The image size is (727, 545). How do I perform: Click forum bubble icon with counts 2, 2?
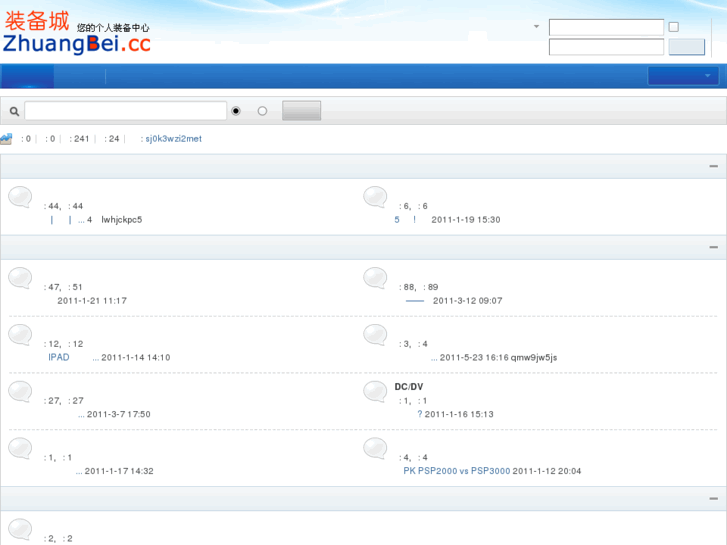(20, 530)
